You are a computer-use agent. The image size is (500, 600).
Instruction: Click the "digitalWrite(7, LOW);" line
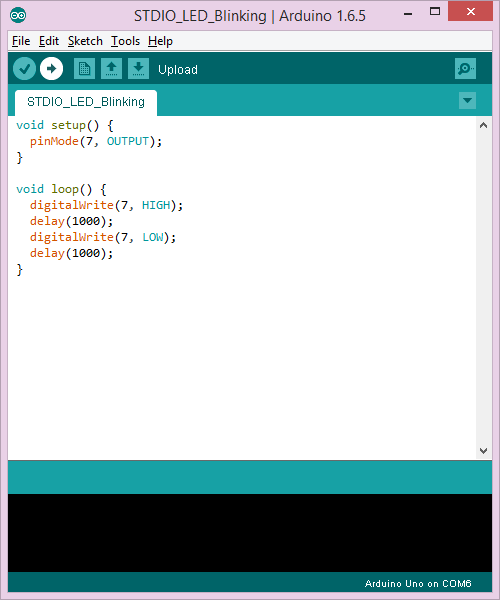coord(103,238)
